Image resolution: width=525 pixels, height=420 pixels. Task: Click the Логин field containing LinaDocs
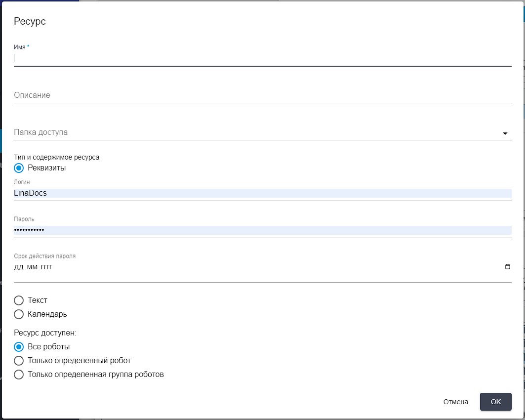(x=263, y=193)
